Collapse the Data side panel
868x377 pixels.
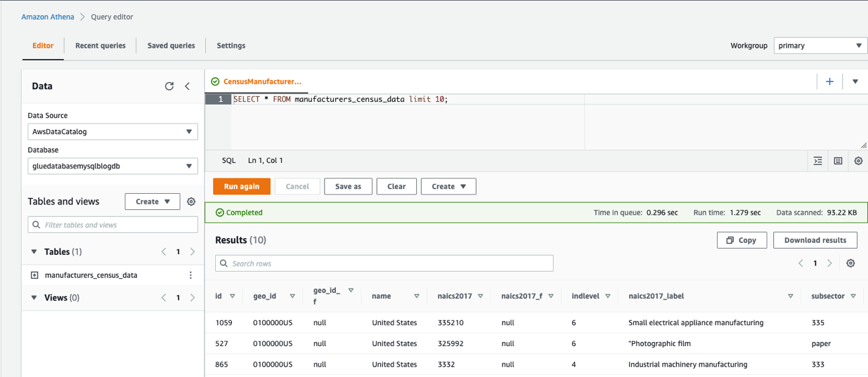tap(188, 86)
